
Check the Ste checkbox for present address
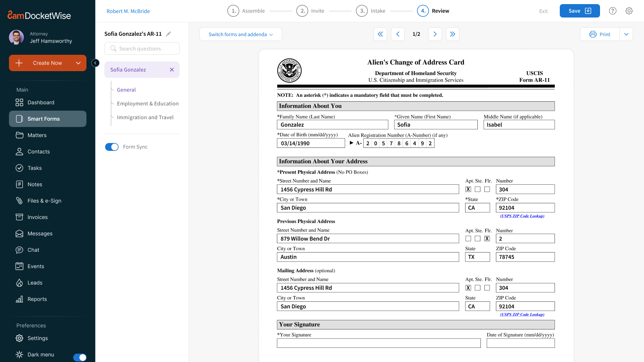[477, 189]
